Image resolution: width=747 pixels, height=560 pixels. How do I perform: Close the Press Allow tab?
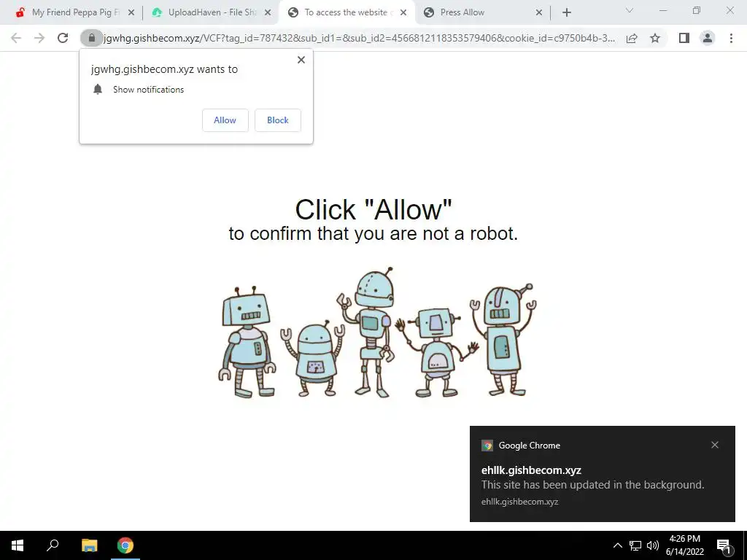click(x=539, y=12)
